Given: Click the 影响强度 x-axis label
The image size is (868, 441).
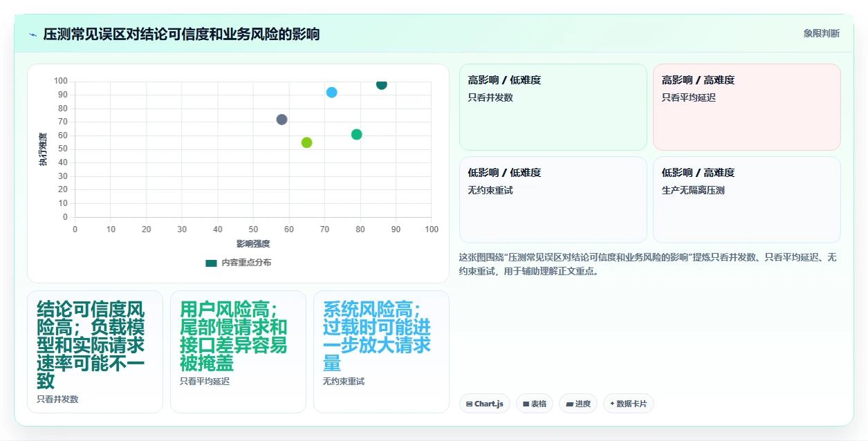Looking at the screenshot, I should tap(253, 243).
